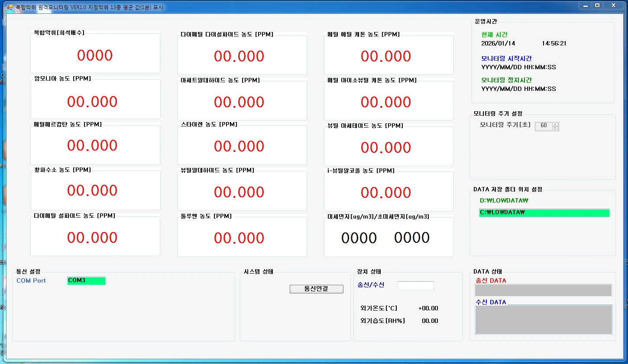Close the monitoring window
Screen dimensions: 628x364
tap(614, 6)
